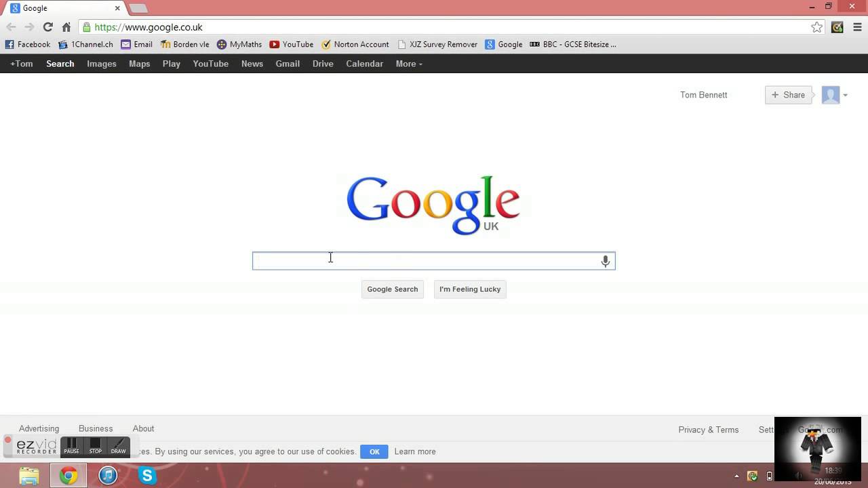The image size is (868, 488).
Task: Click the browser forward arrow
Action: tap(29, 27)
